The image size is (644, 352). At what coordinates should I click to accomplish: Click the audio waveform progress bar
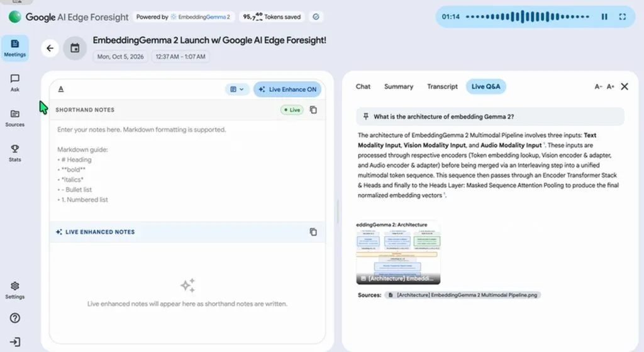[528, 17]
